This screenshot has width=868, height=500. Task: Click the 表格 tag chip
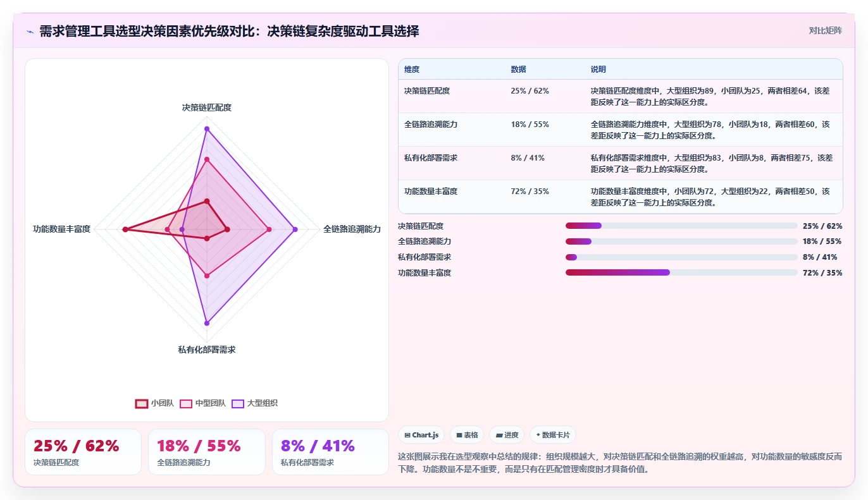[x=467, y=435]
